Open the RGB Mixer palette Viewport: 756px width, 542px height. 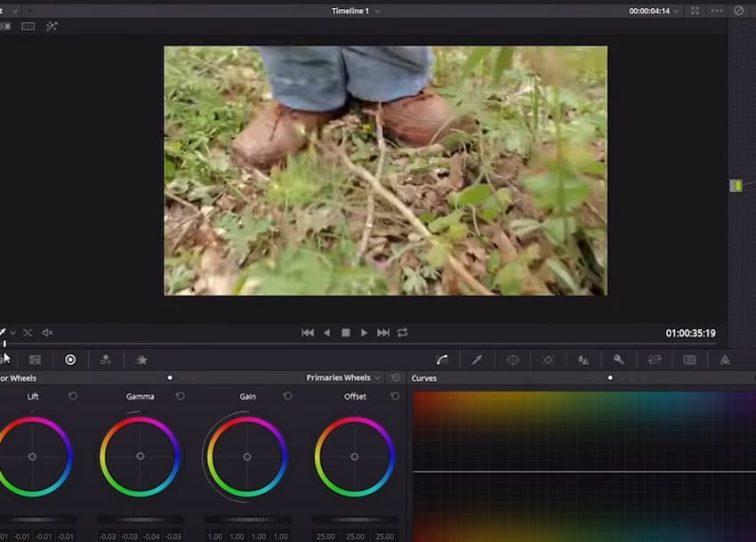click(106, 360)
